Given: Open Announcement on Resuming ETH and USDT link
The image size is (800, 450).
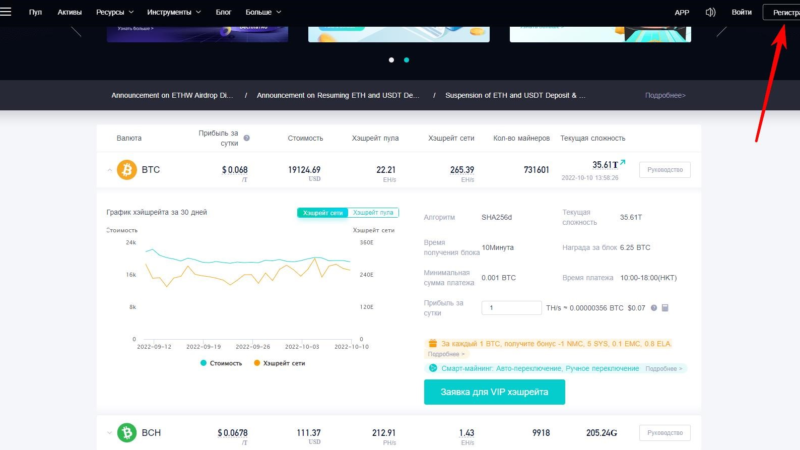Looking at the screenshot, I should coord(338,95).
